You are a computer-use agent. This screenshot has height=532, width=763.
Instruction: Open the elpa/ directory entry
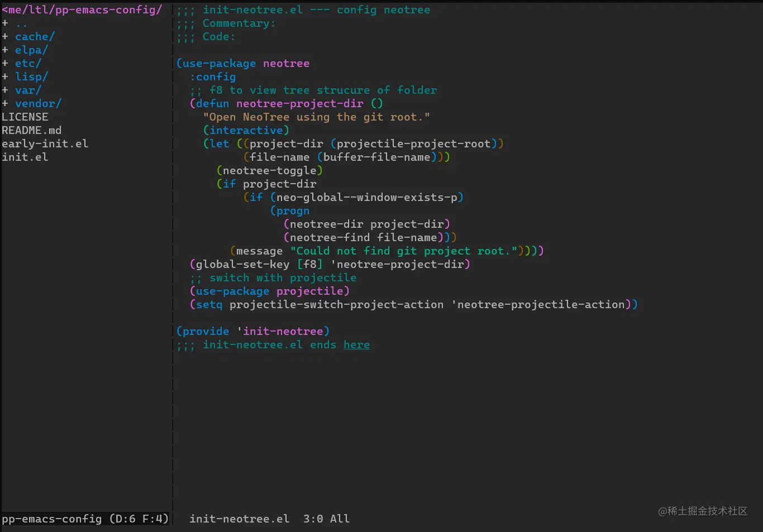[x=31, y=50]
